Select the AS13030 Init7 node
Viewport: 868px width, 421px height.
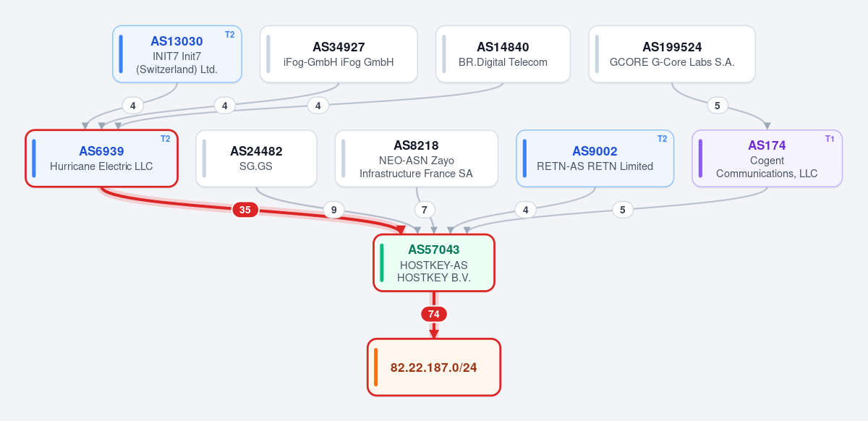(177, 54)
